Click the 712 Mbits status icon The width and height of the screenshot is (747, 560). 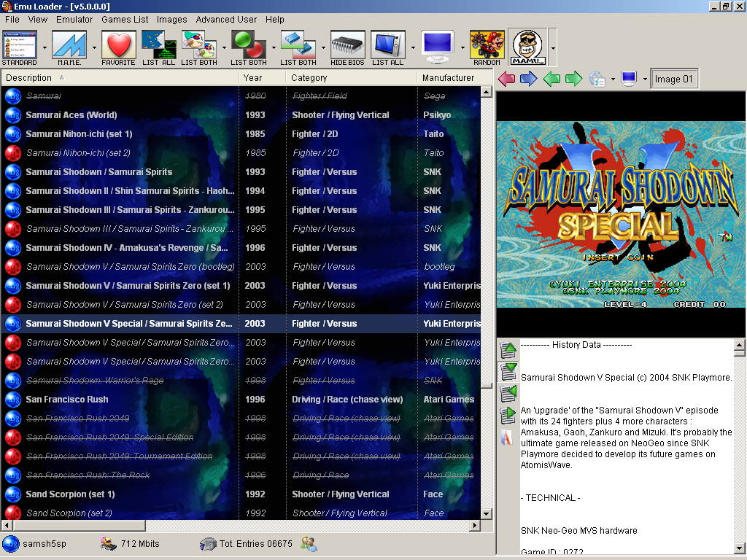109,543
